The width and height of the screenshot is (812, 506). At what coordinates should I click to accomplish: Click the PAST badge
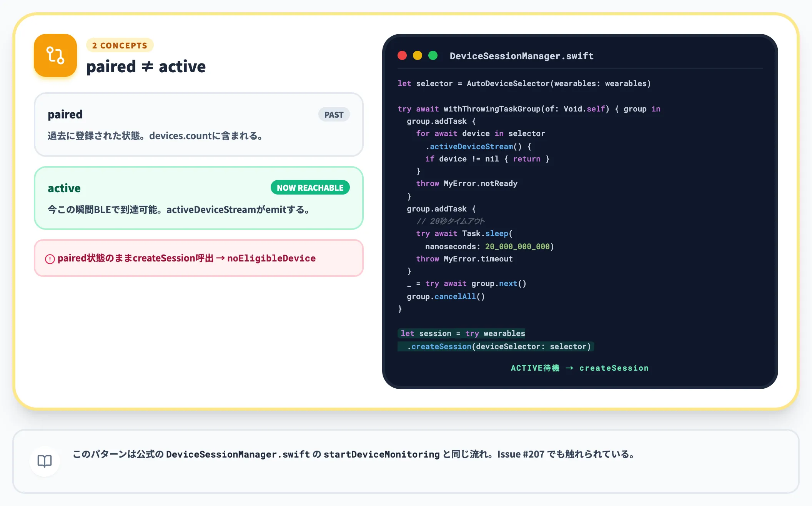click(x=334, y=115)
